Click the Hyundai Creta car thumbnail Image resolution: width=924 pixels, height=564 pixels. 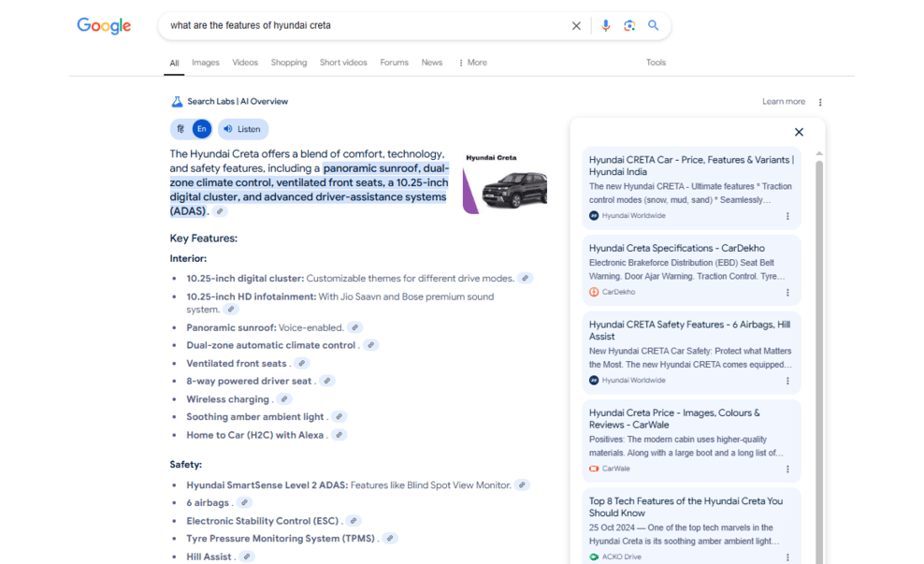pyautogui.click(x=505, y=181)
